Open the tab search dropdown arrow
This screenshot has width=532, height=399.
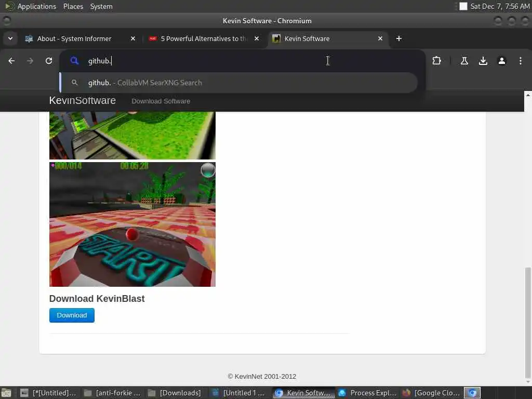[x=10, y=38]
